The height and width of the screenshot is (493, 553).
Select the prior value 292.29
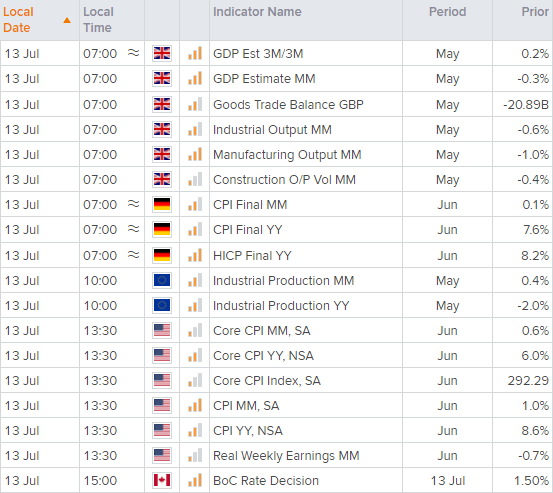(x=528, y=381)
